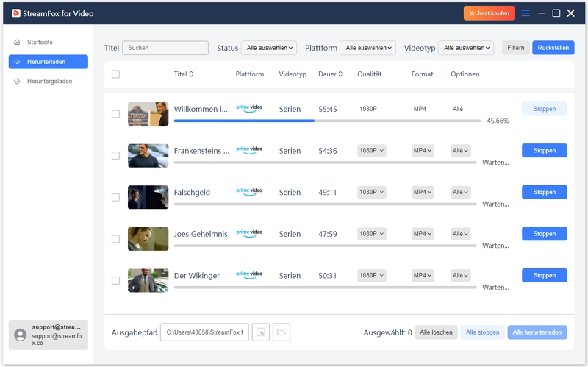
Task: Open the Videotyp filter dropdown
Action: (466, 48)
